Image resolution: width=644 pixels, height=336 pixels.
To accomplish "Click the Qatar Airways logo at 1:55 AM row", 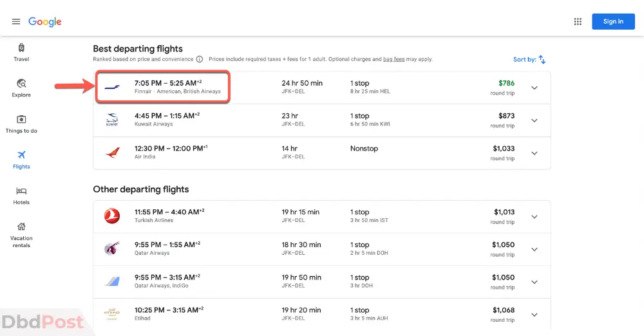I will pos(112,248).
